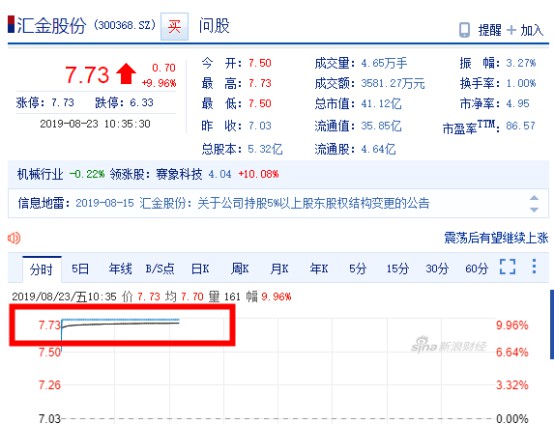Screen dimensions: 554x425
Task: Click the stock code (300368.SZ)
Action: (x=125, y=25)
